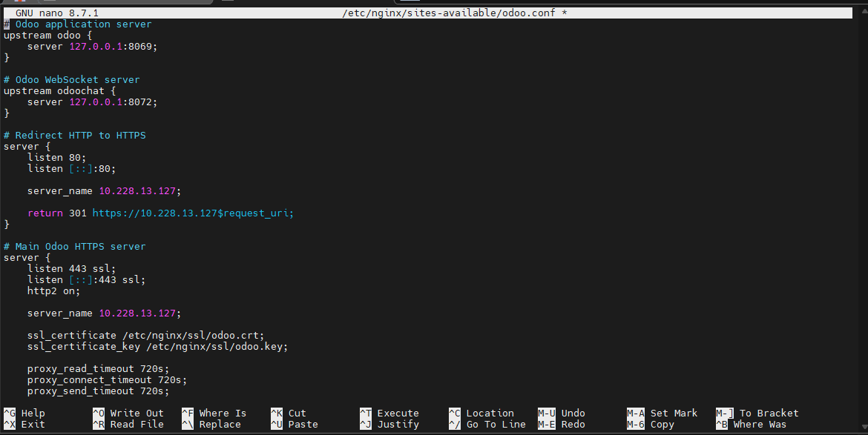Click the 'http2 on;' line

point(53,290)
